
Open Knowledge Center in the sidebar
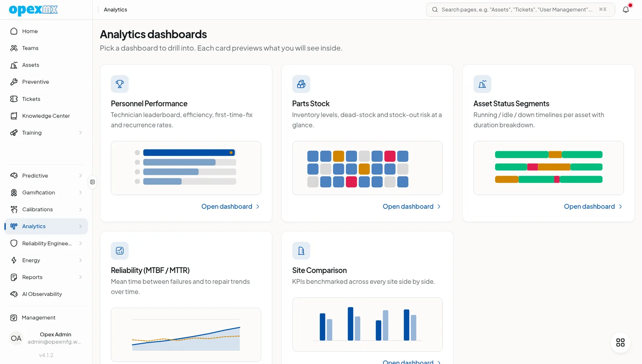46,116
